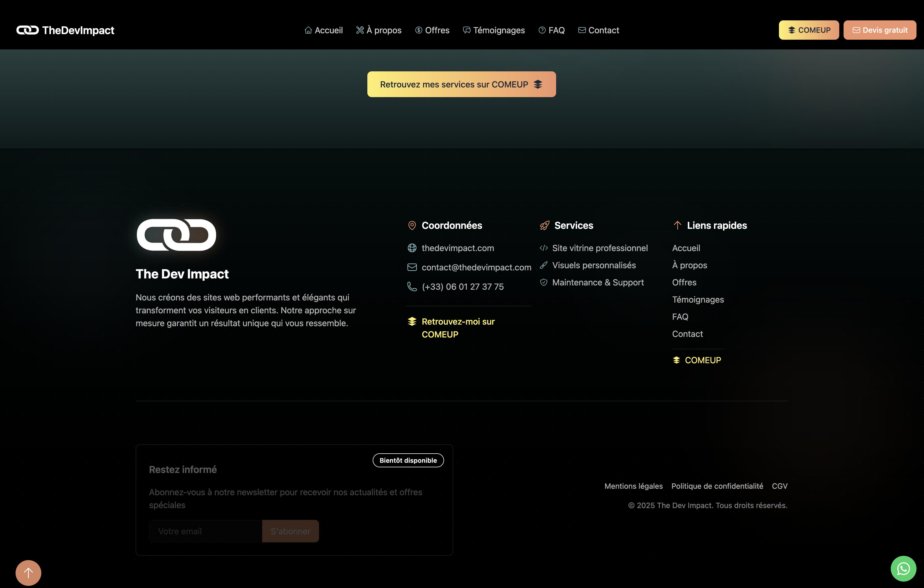Click the large chain-link footer logo
The image size is (924, 588).
[176, 235]
